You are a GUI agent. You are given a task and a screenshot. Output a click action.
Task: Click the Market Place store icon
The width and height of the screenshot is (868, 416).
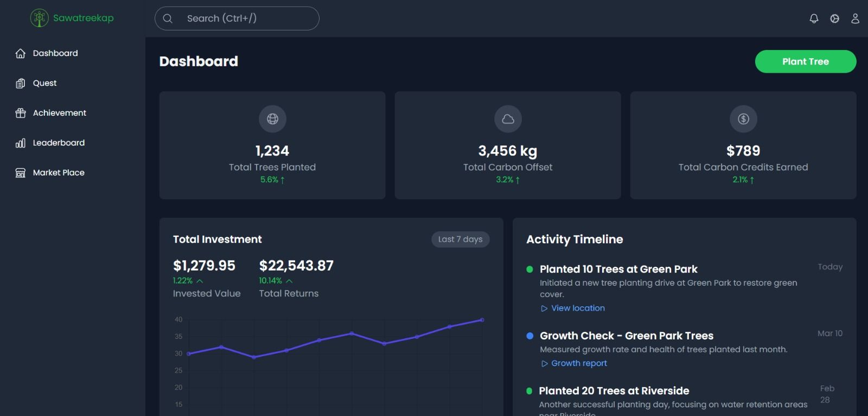point(21,173)
